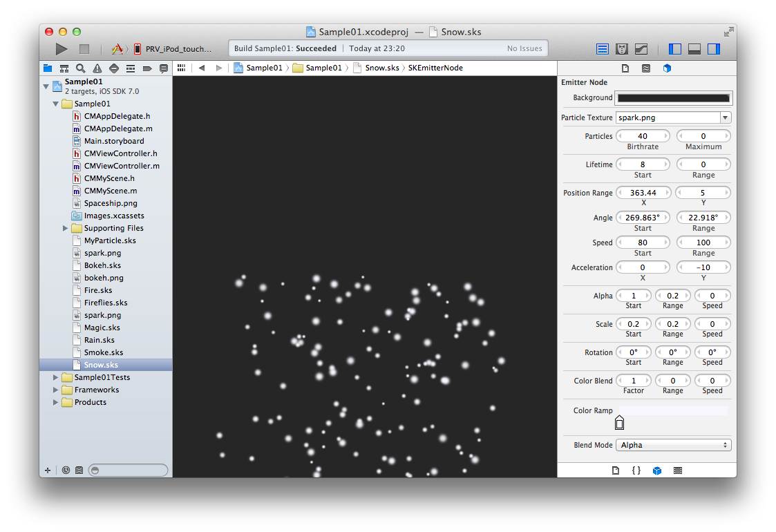Show the Object library

(656, 471)
